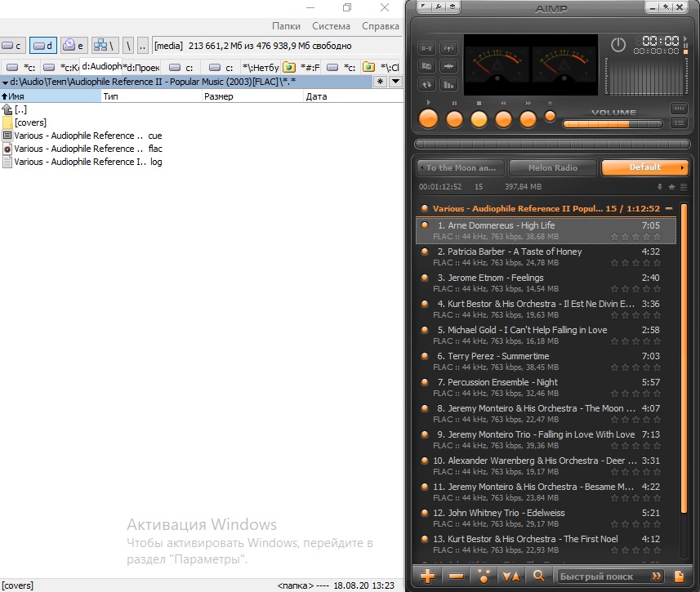
Task: Toggle visualization mode button above playlist toggle
Action: 679,109
